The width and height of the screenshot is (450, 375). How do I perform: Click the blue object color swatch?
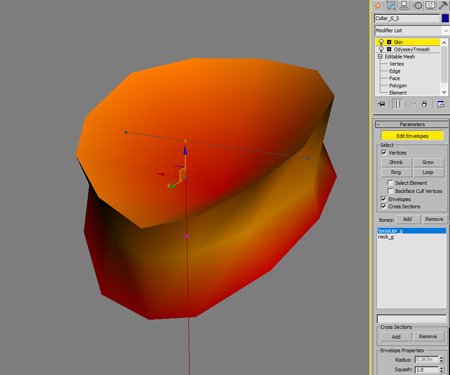pyautogui.click(x=445, y=18)
